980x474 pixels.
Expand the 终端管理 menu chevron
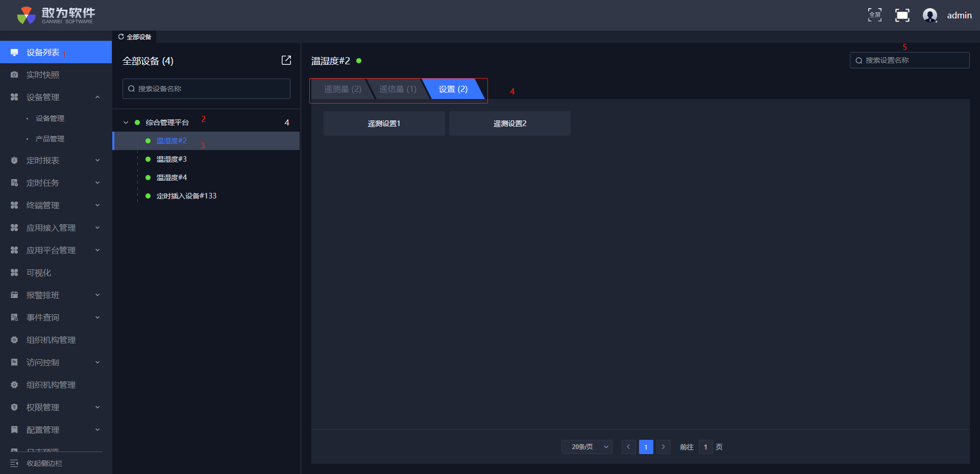click(97, 205)
